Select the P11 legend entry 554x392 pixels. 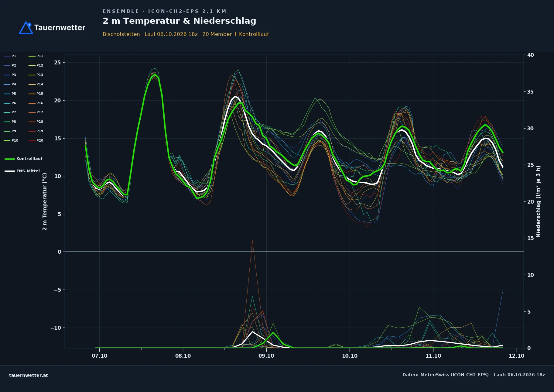coord(36,56)
